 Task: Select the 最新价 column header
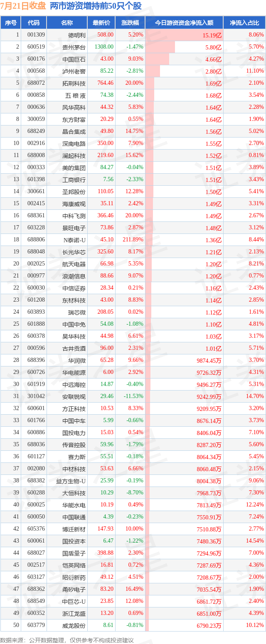(101, 23)
